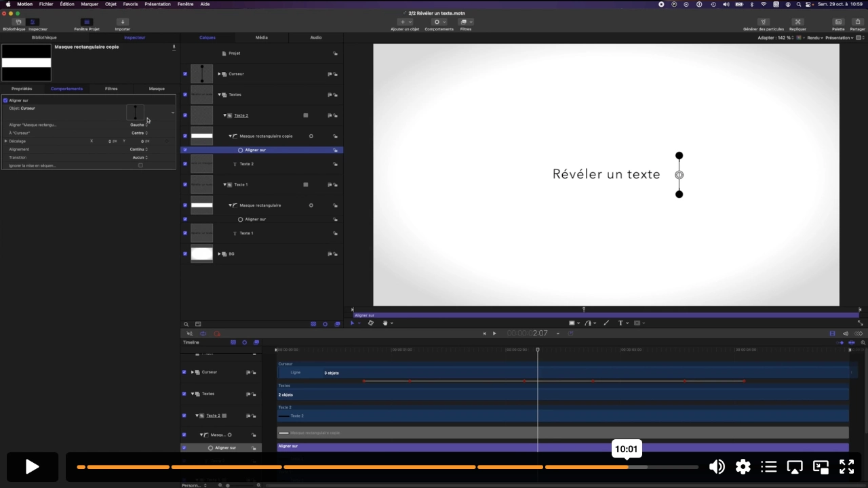The height and width of the screenshot is (488, 868).
Task: Click the Motion transport play button
Action: [494, 333]
